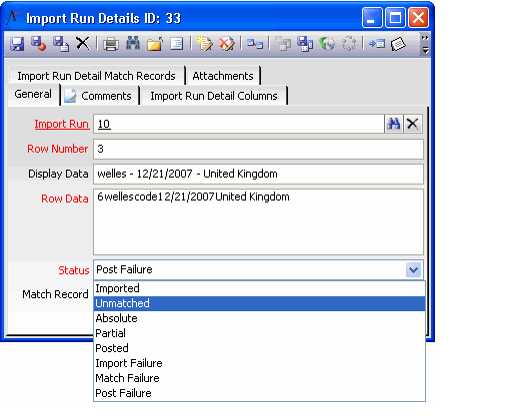Maximize the Import Run Details window
The width and height of the screenshot is (528, 420).
pos(395,17)
